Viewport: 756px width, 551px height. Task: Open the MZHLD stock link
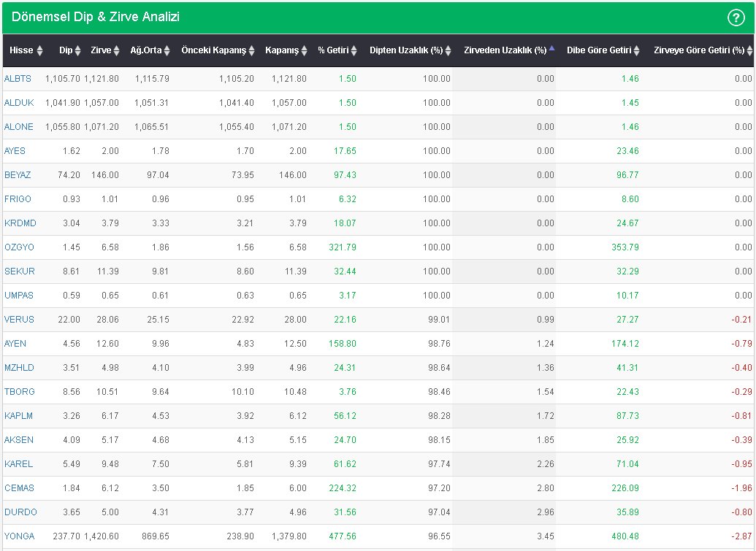[19, 368]
